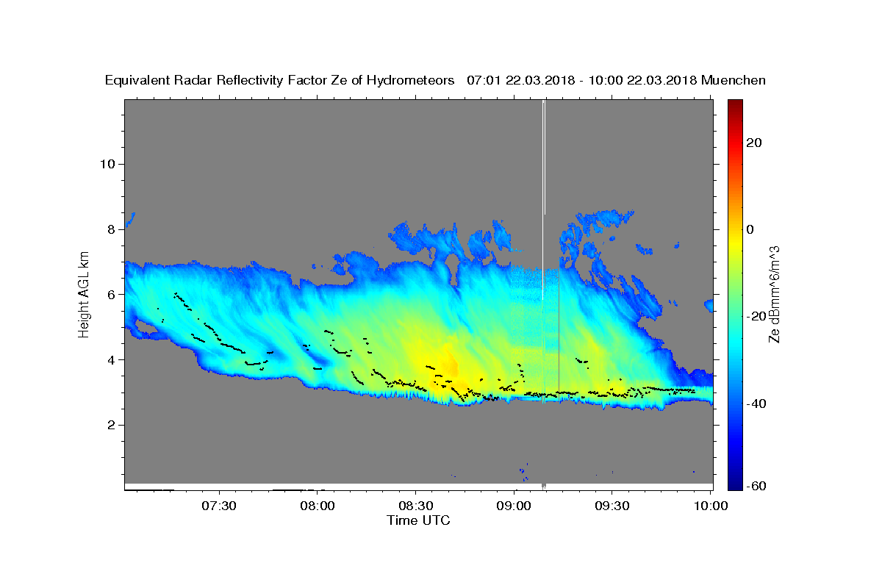Click the dark red top of the colorbar

click(735, 105)
